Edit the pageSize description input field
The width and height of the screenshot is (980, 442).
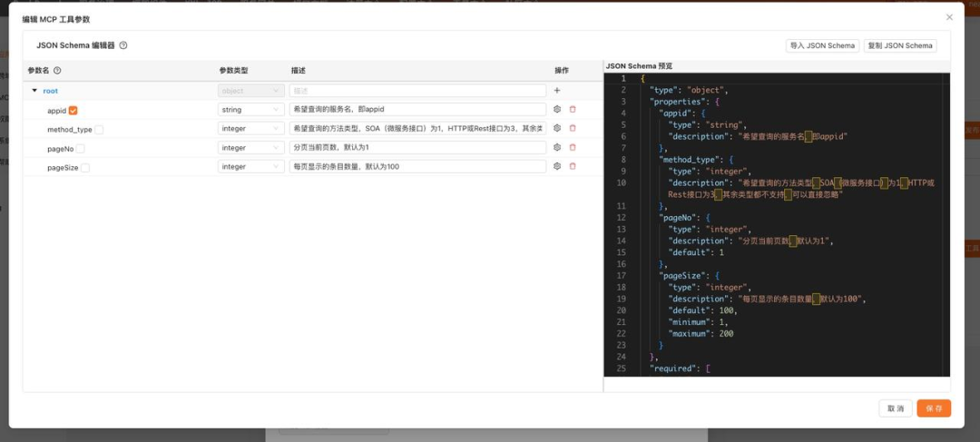click(417, 167)
